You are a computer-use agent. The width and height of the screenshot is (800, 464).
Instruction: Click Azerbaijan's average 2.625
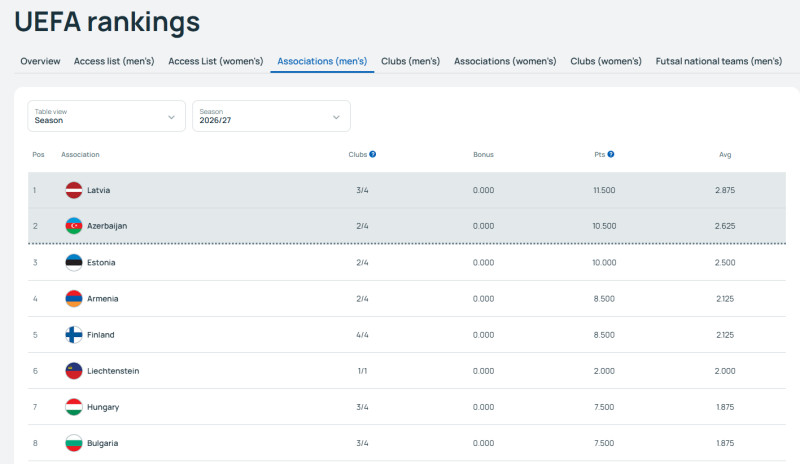pos(725,226)
